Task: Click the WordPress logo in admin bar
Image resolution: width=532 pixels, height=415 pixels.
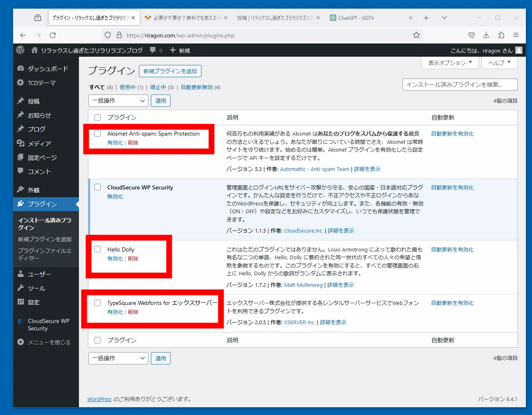Action: pyautogui.click(x=20, y=50)
